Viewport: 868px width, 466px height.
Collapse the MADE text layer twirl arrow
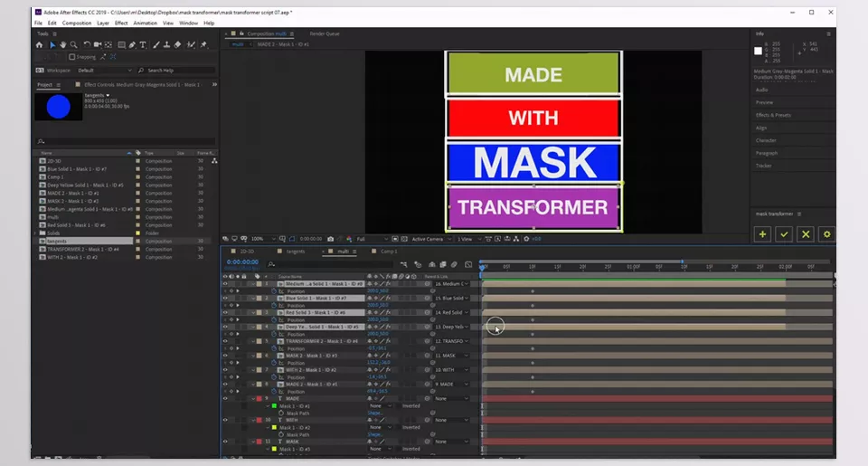[253, 398]
